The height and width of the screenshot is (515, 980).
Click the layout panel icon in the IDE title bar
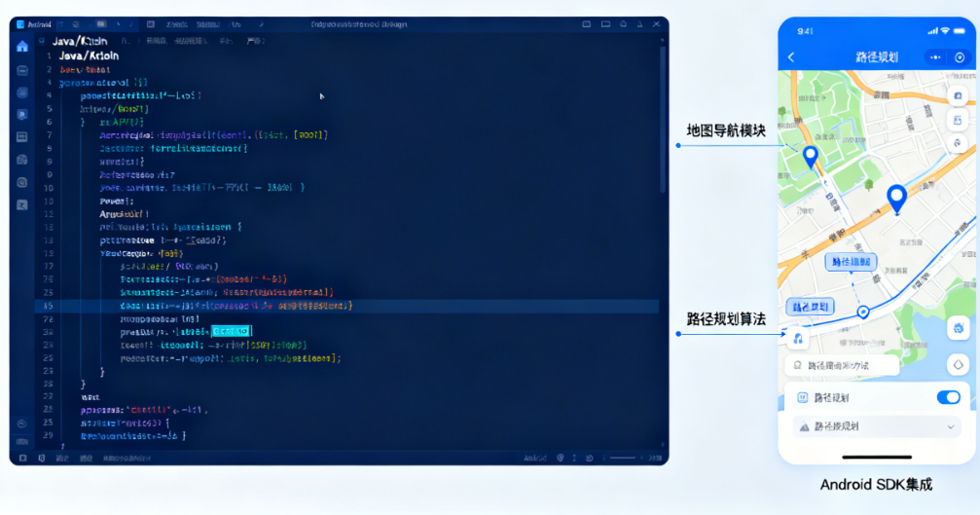click(x=151, y=24)
